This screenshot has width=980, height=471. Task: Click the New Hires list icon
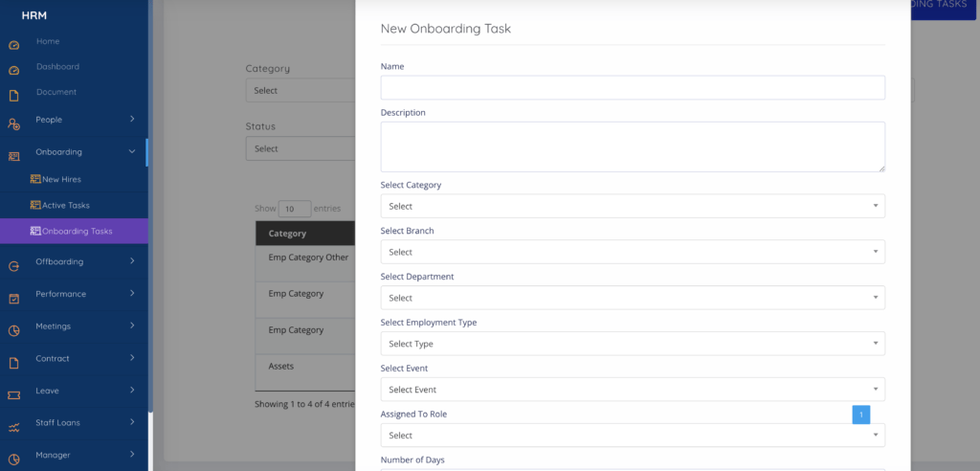[35, 179]
